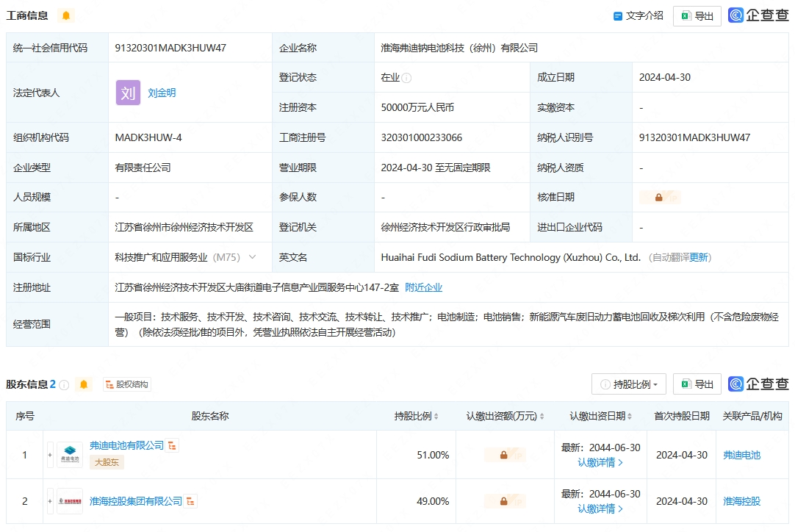
Task: Open 弗迪电池有限公司 shareholder link
Action: point(127,445)
